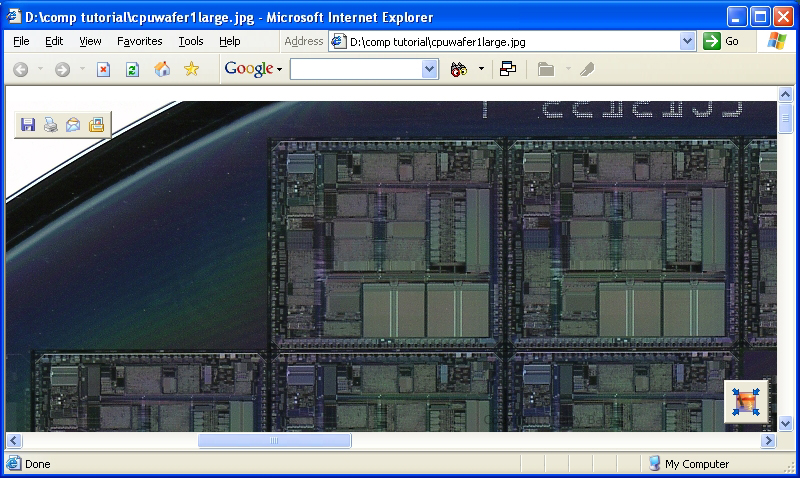Screen dimensions: 800x478
Task: Click the green Go button
Action: (721, 41)
